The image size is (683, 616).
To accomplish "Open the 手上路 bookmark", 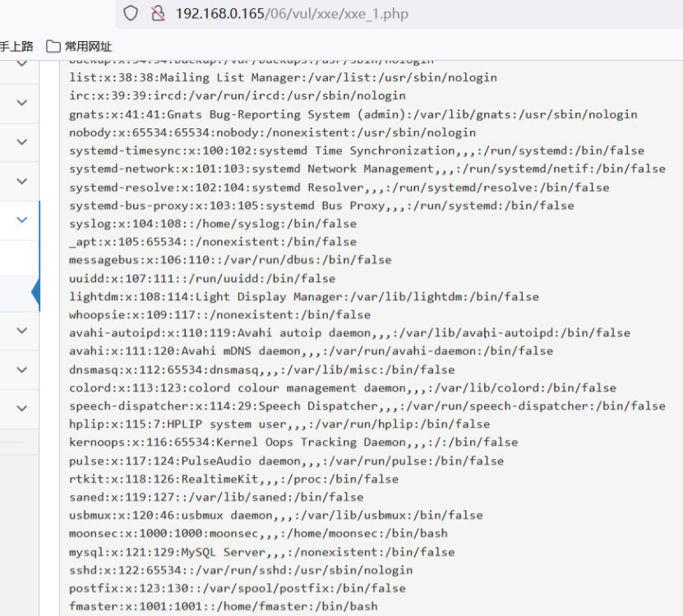I will pyautogui.click(x=16, y=46).
